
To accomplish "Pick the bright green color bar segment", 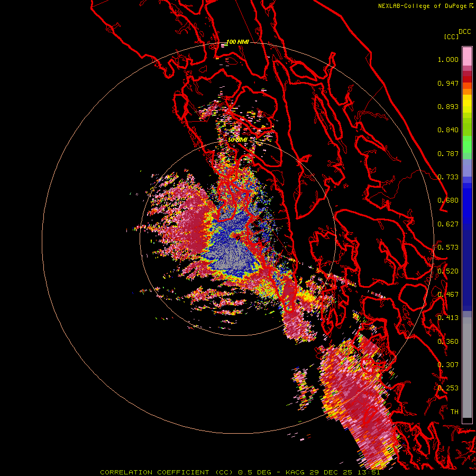I will (467, 144).
